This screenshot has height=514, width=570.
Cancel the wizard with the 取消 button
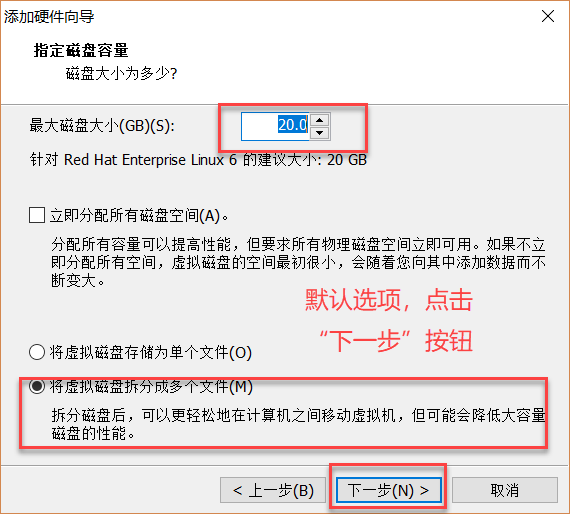click(x=505, y=490)
